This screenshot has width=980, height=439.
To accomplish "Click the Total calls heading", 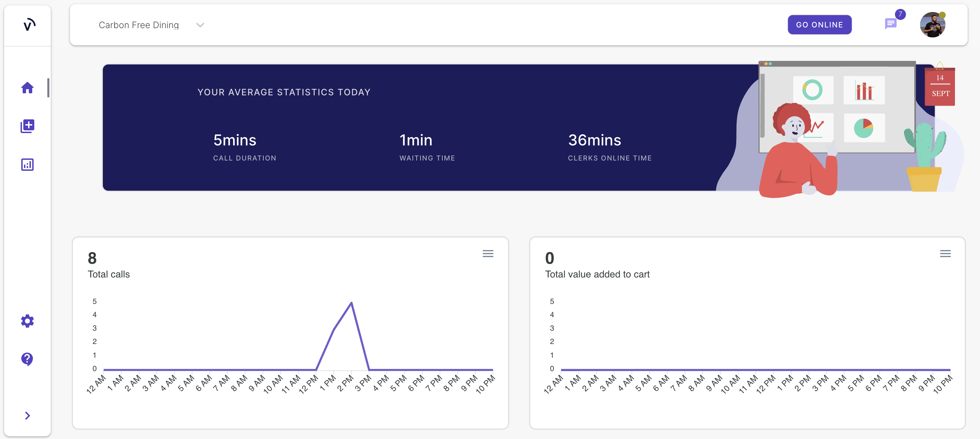I will pyautogui.click(x=108, y=274).
